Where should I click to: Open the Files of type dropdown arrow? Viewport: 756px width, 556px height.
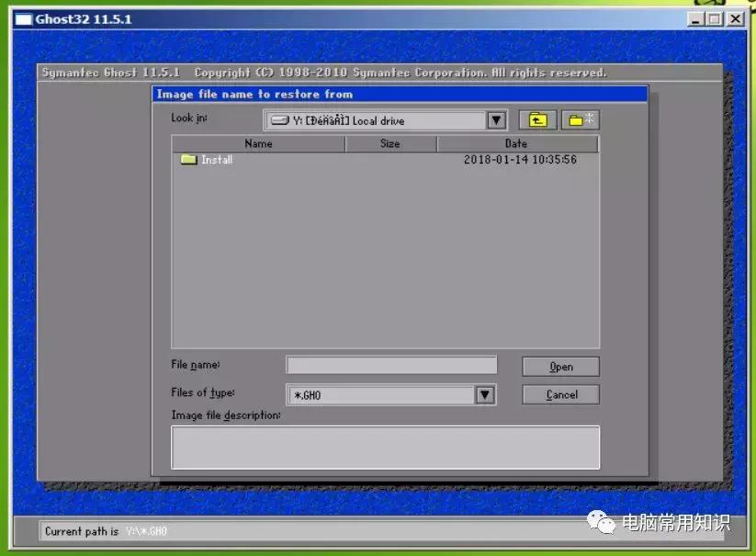point(485,395)
